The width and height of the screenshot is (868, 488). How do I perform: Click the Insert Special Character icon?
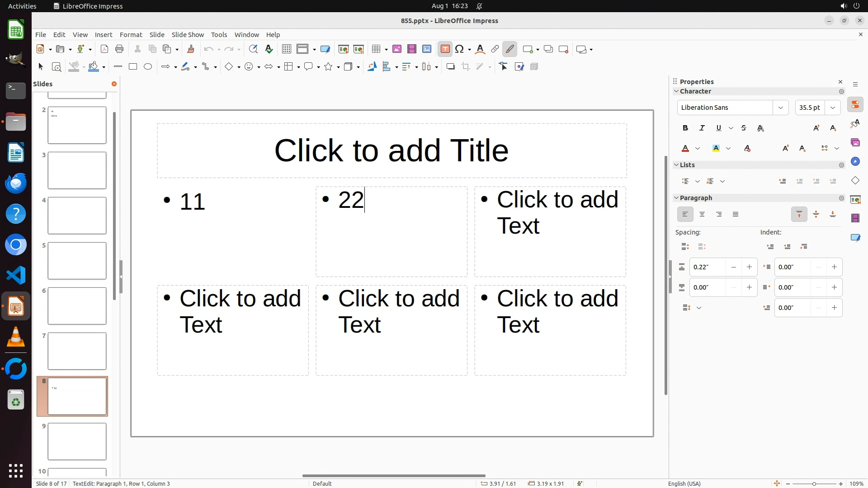point(460,49)
